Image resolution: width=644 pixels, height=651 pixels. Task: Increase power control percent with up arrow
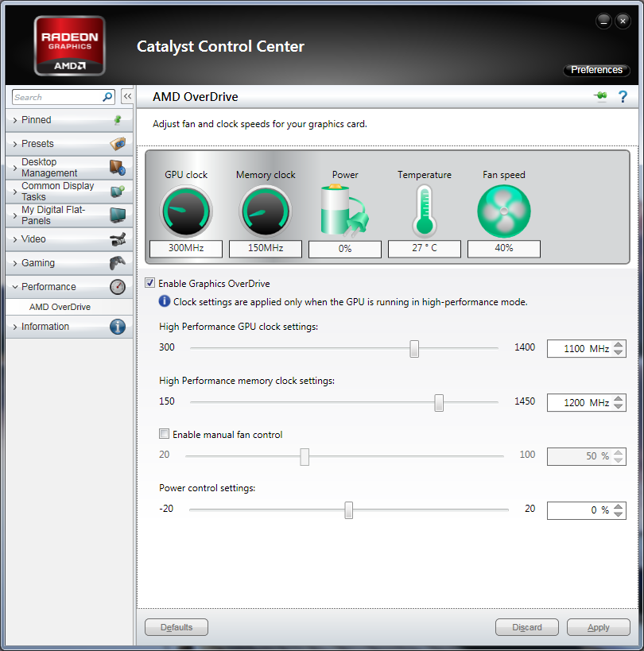click(619, 506)
